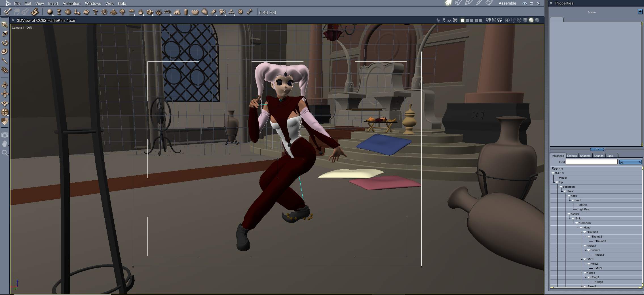Open the Model room wrench icon
644x295 pixels.
click(x=459, y=3)
